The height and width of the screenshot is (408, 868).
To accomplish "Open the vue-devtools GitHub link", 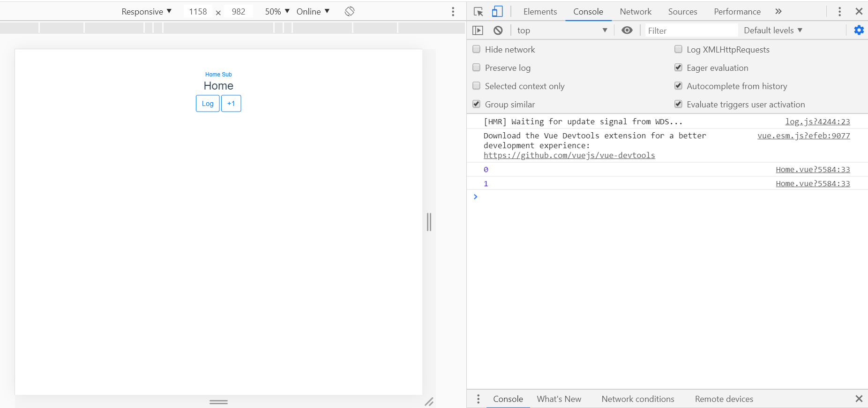I will click(569, 155).
